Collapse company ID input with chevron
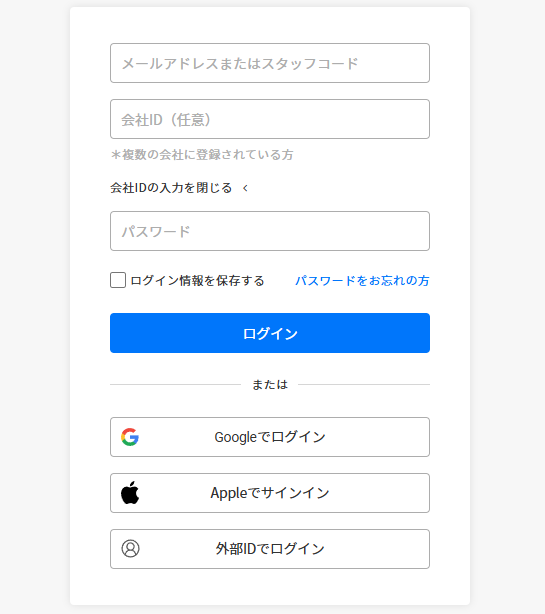 point(245,188)
